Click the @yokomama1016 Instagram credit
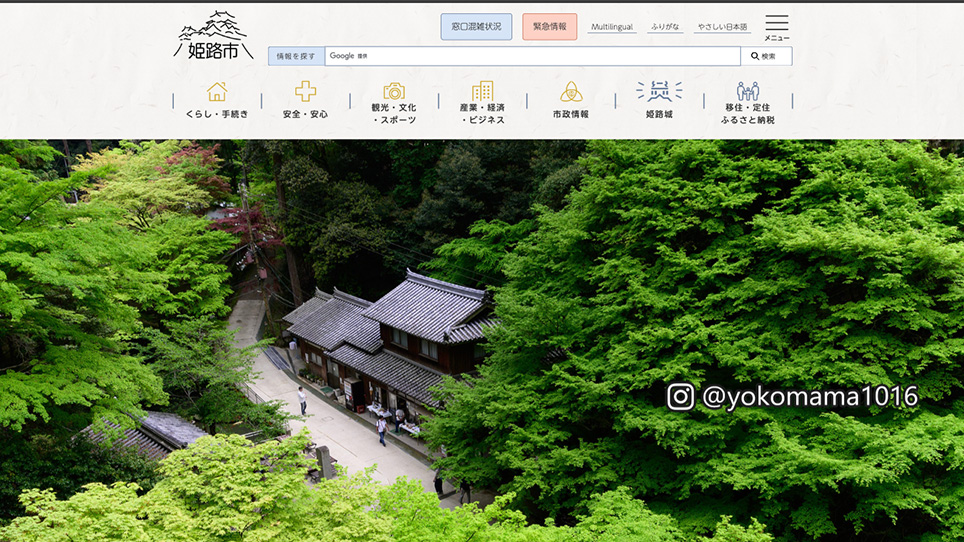 [x=792, y=396]
